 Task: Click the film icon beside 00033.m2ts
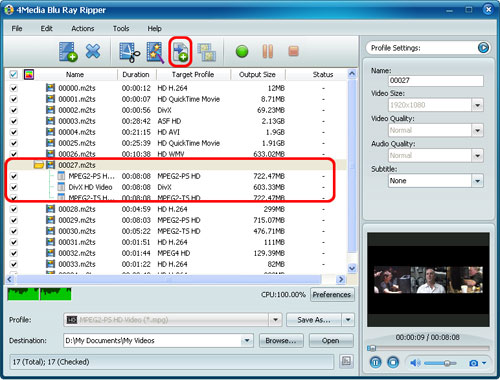point(50,264)
